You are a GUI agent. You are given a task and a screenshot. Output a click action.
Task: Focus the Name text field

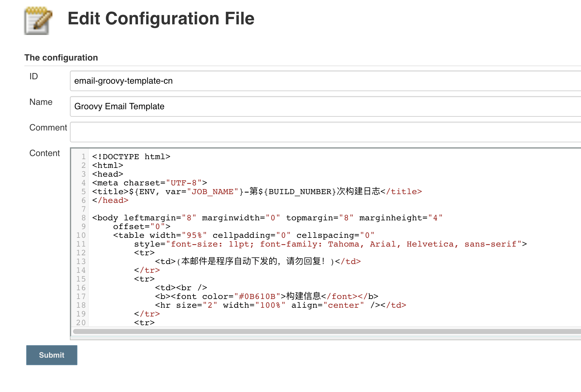(325, 106)
